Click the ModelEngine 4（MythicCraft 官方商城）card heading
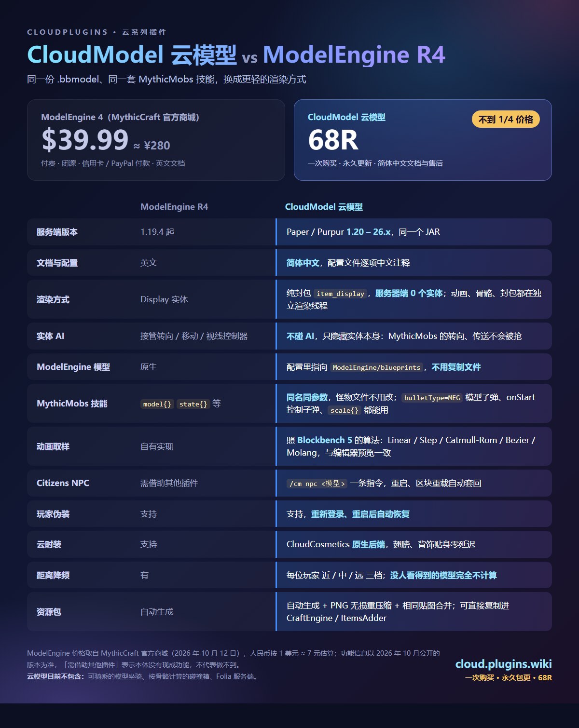 click(120, 117)
